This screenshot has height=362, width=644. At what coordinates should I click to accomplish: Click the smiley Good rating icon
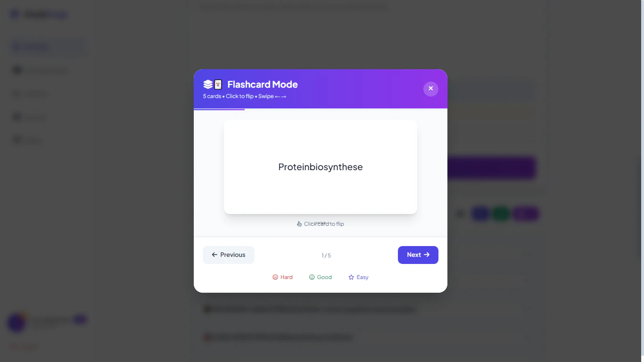click(x=312, y=277)
